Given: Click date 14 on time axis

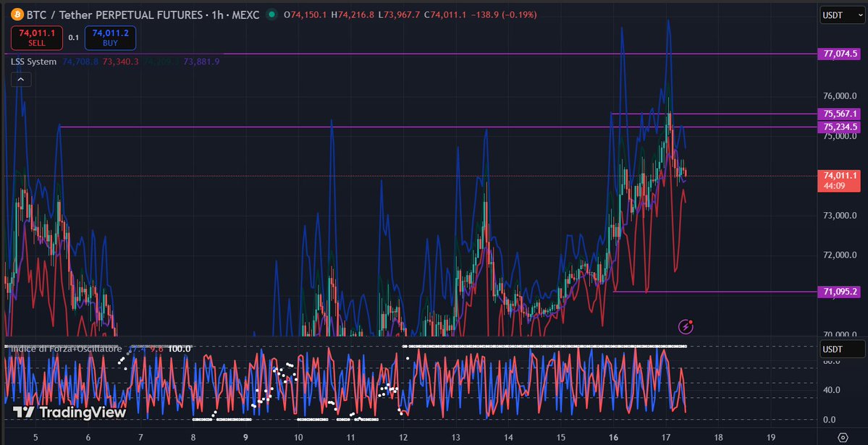Looking at the screenshot, I should (x=508, y=437).
